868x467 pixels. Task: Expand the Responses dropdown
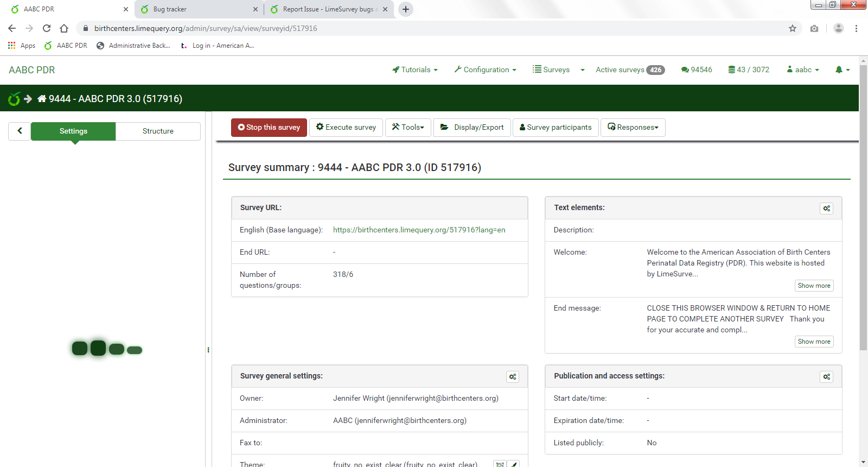coord(633,127)
